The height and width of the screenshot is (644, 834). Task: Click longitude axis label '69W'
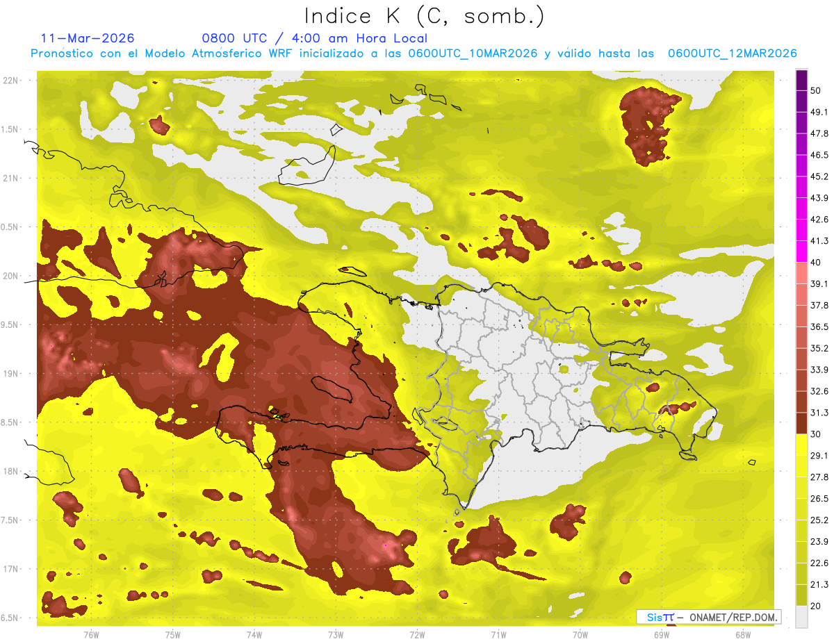(662, 634)
